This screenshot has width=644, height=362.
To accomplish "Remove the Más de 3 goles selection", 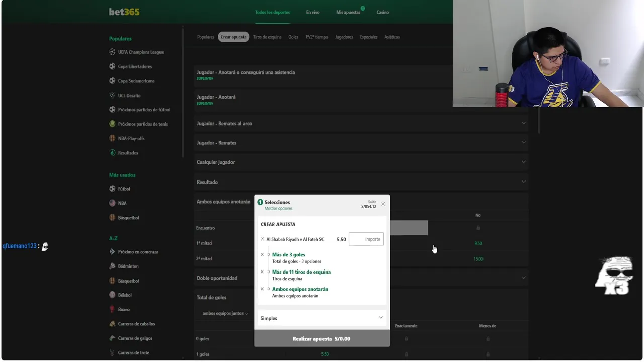I will pos(262,255).
